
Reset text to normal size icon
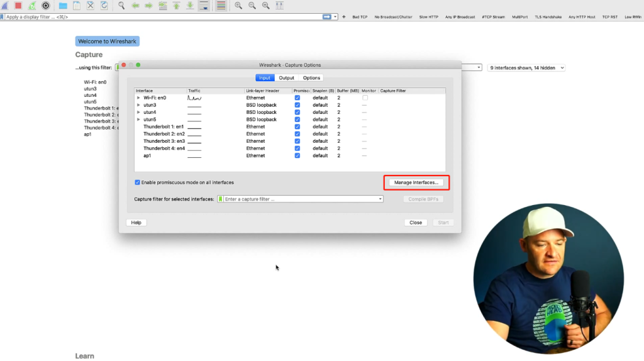(266, 5)
